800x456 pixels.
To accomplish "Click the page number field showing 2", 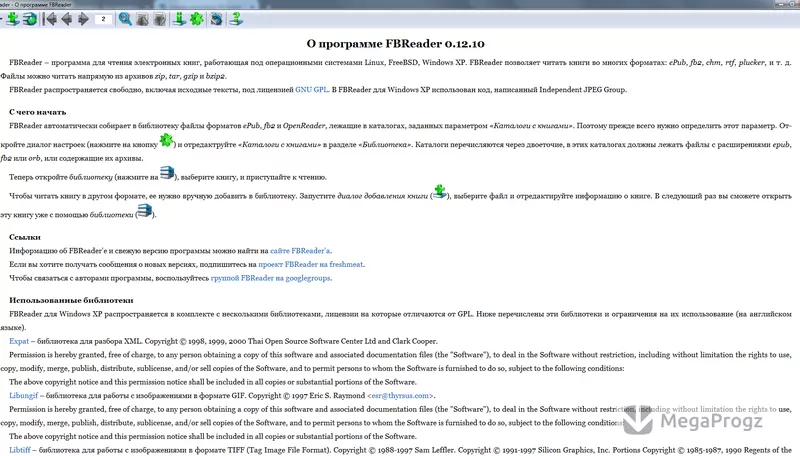I will click(x=104, y=19).
